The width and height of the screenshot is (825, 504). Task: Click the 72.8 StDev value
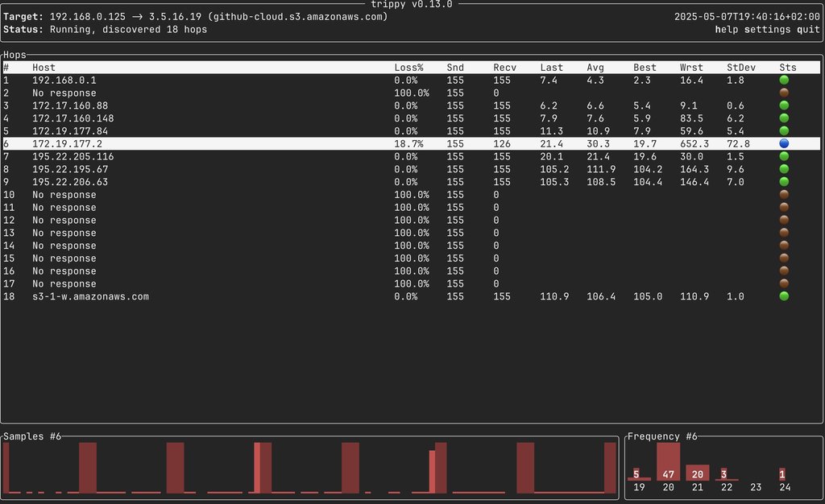(x=738, y=143)
